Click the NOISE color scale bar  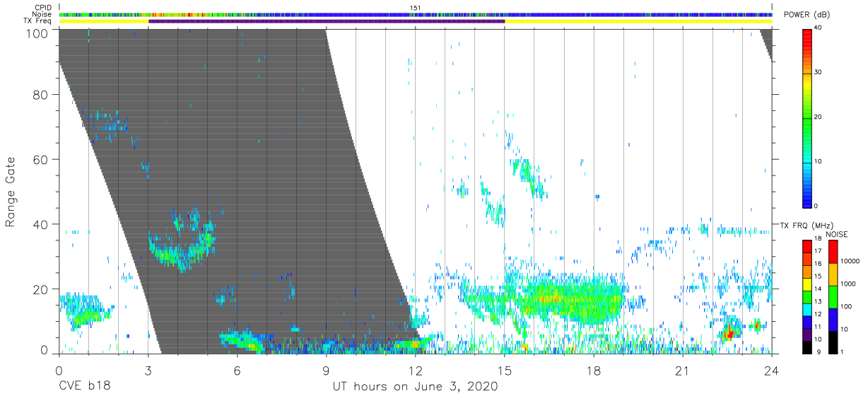[x=832, y=296]
